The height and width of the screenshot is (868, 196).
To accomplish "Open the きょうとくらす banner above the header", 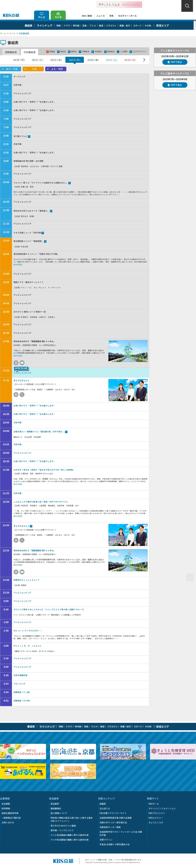I will (x=119, y=5).
